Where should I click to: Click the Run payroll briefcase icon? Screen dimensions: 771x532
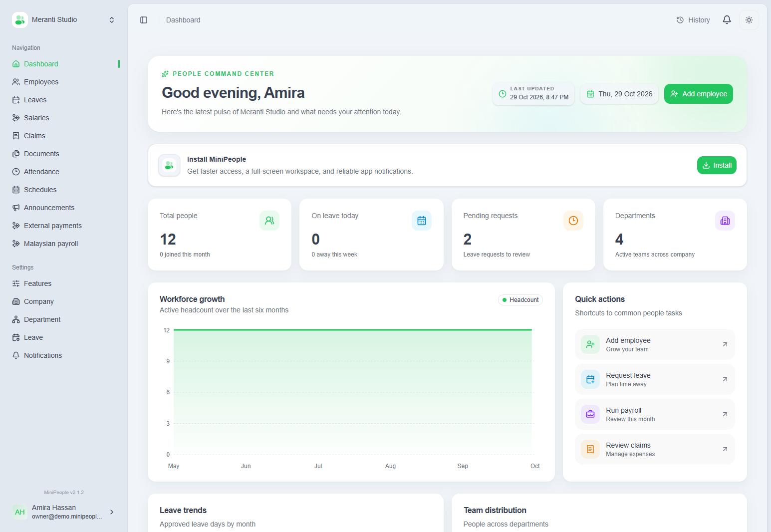click(590, 414)
